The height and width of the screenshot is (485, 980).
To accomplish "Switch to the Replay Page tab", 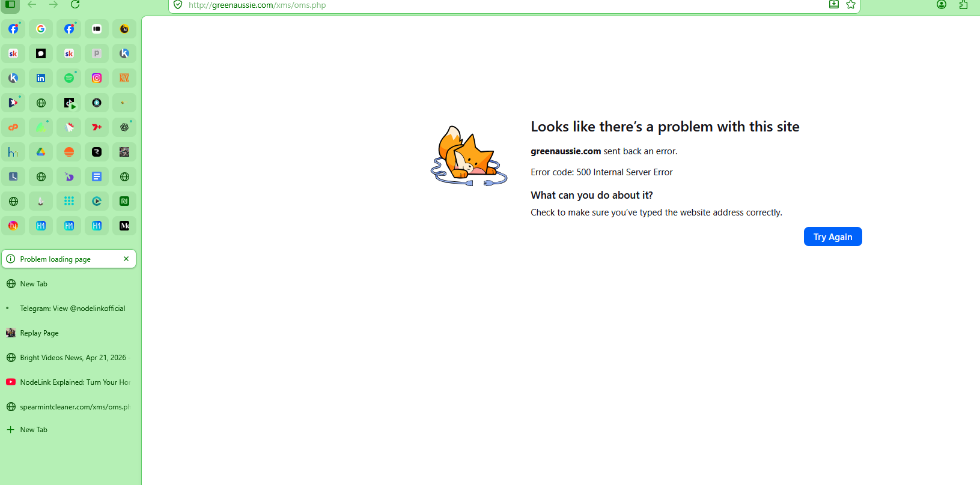I will 39,333.
